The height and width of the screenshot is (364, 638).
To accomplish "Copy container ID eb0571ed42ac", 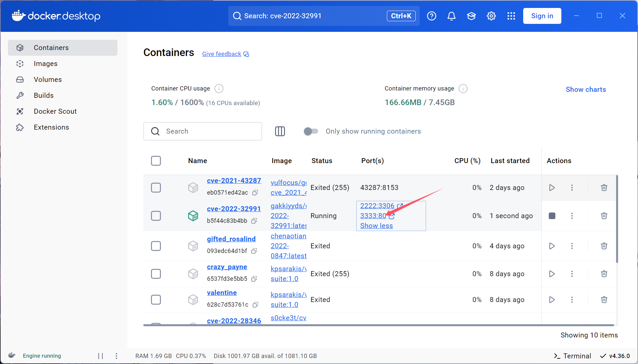I will click(255, 193).
